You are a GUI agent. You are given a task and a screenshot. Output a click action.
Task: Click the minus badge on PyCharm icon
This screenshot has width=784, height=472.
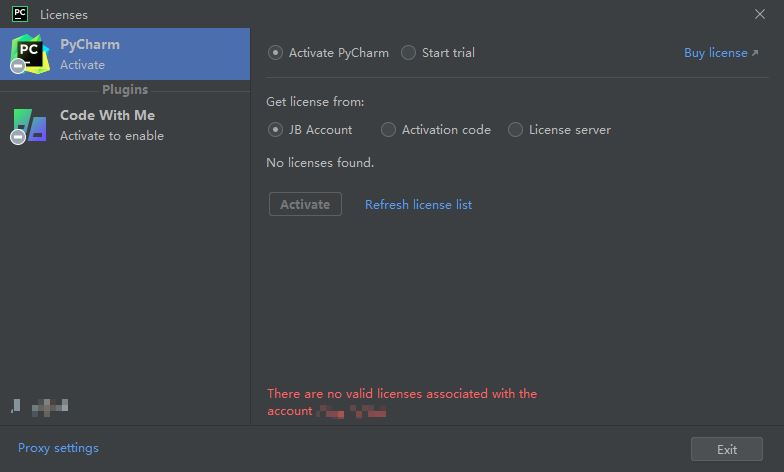click(18, 66)
